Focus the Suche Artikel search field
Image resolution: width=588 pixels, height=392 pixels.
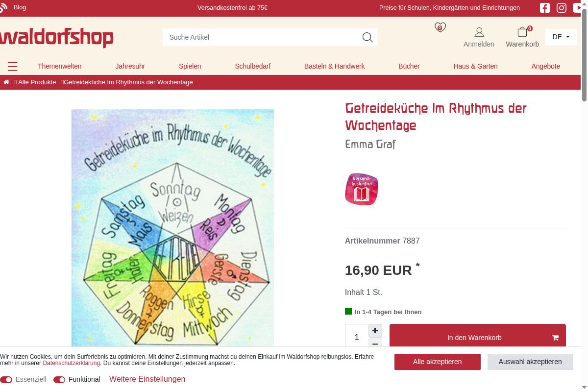(x=262, y=37)
